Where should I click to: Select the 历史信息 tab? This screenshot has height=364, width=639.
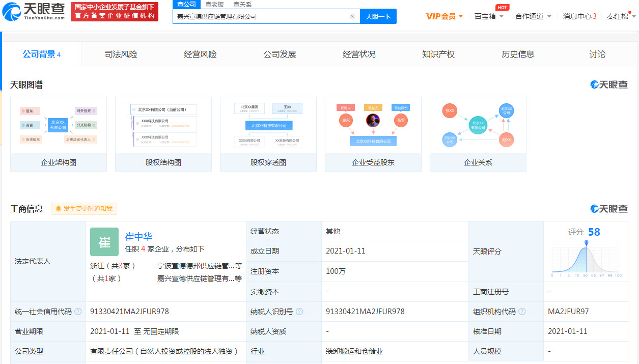point(518,54)
